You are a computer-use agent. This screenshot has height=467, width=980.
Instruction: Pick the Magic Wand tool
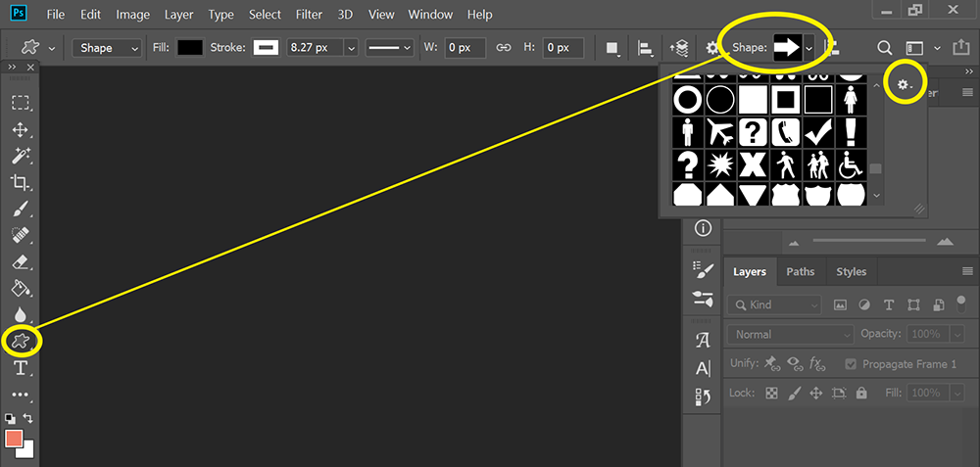[21, 156]
